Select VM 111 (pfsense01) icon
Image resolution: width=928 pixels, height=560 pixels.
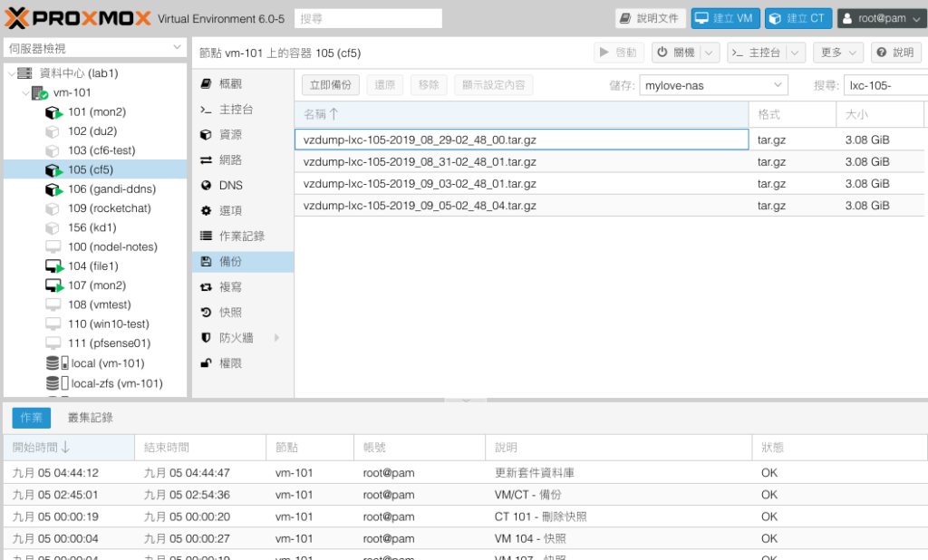53,343
